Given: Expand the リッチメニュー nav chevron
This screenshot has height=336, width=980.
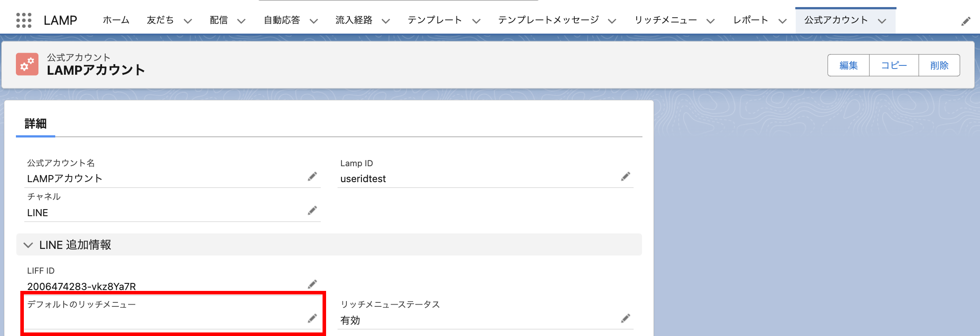Looking at the screenshot, I should (710, 21).
